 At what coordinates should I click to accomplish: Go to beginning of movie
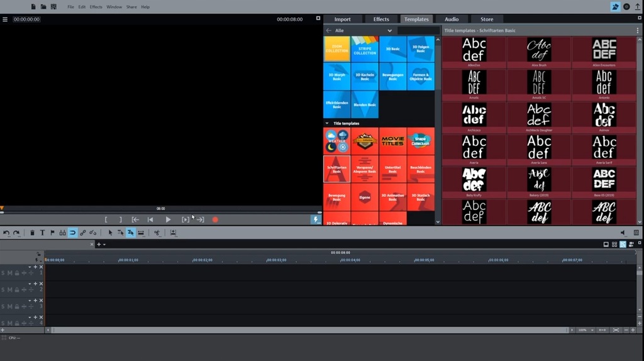coord(150,219)
